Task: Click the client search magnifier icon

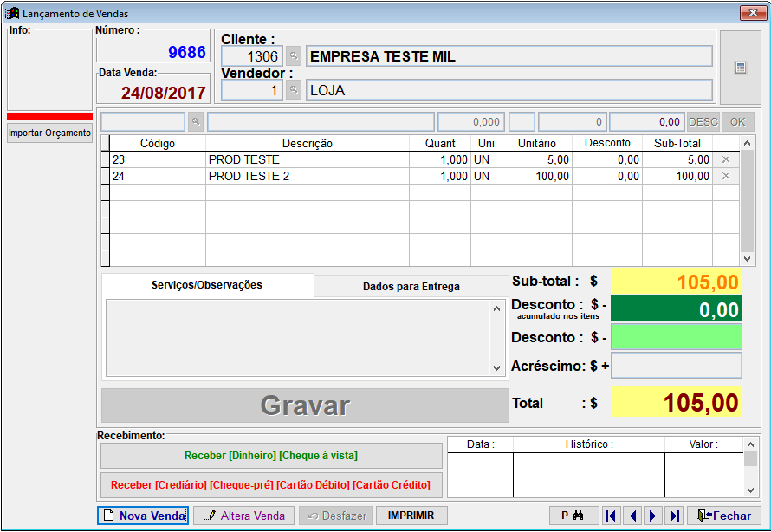Action: [294, 56]
